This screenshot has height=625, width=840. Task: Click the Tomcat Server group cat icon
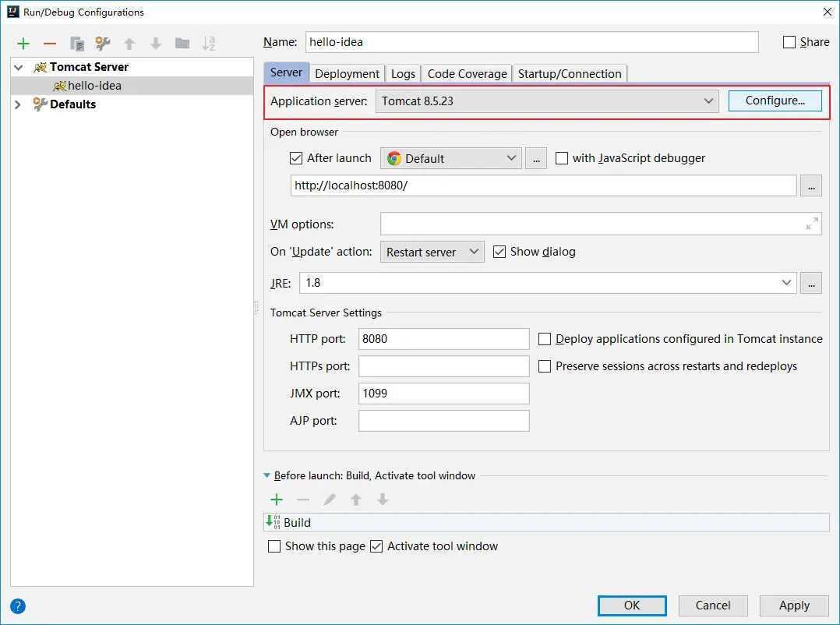[41, 67]
